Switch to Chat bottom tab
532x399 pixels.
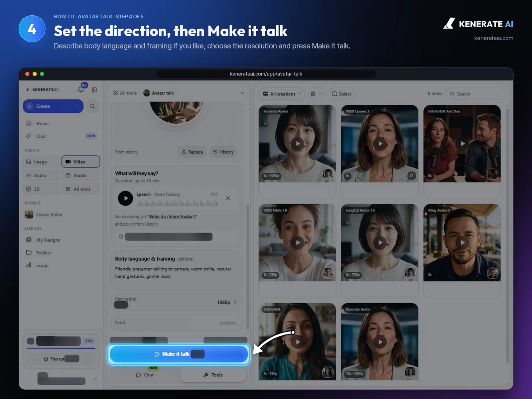pyautogui.click(x=145, y=375)
